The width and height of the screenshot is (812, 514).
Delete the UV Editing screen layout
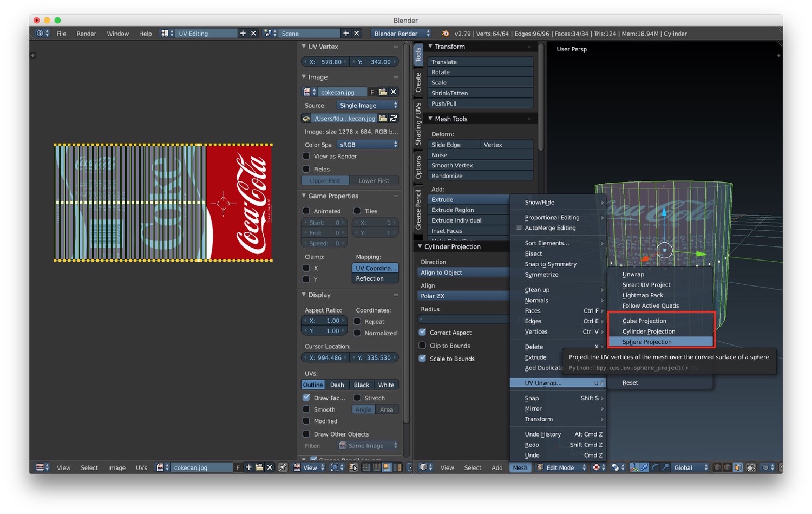(x=253, y=34)
